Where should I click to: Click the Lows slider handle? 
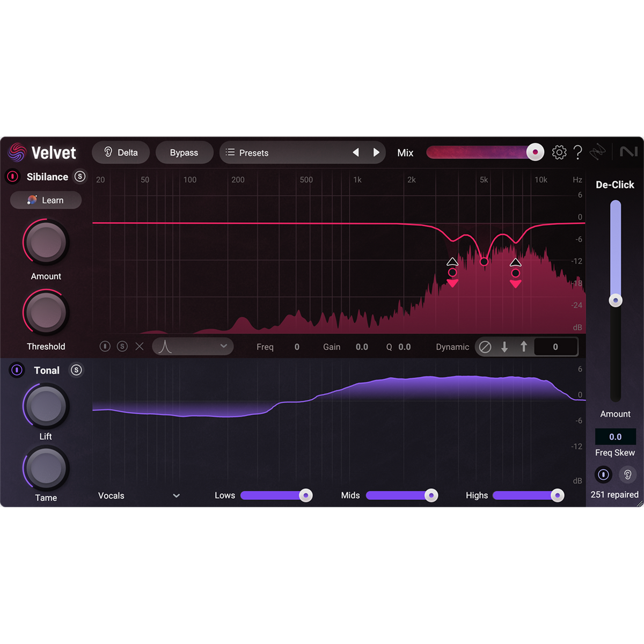pyautogui.click(x=306, y=495)
